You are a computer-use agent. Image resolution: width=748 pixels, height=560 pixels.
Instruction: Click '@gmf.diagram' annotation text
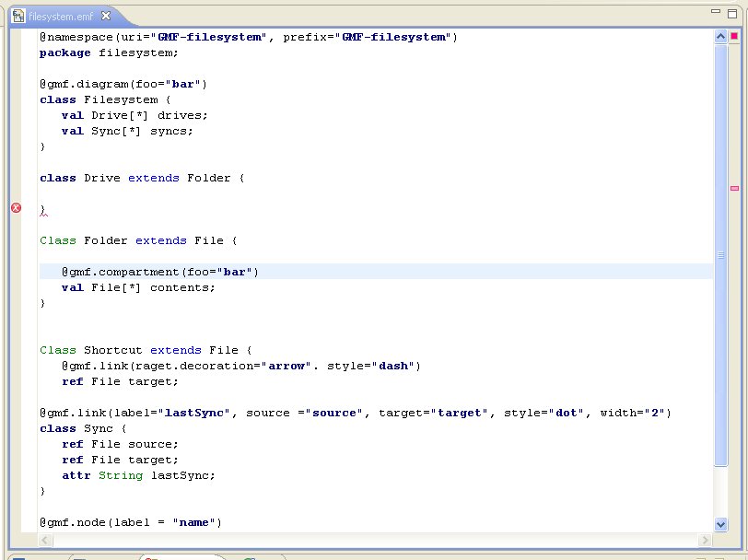tap(84, 85)
